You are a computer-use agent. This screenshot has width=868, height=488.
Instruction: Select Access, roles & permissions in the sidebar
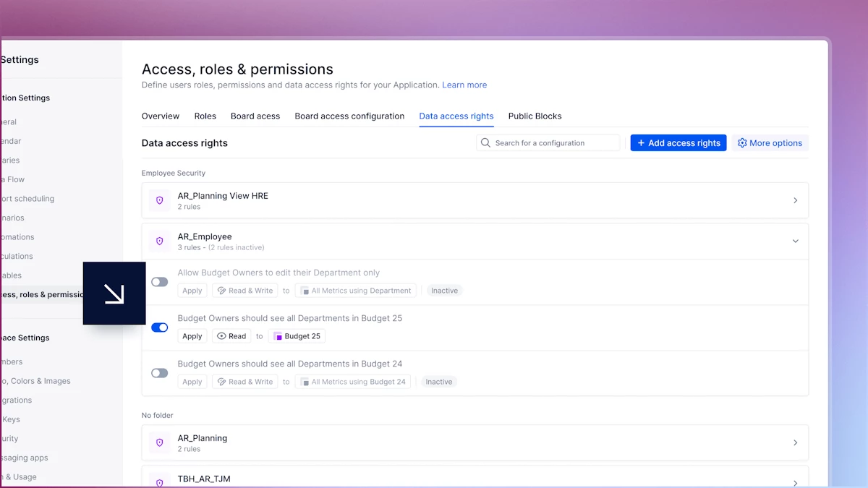42,294
